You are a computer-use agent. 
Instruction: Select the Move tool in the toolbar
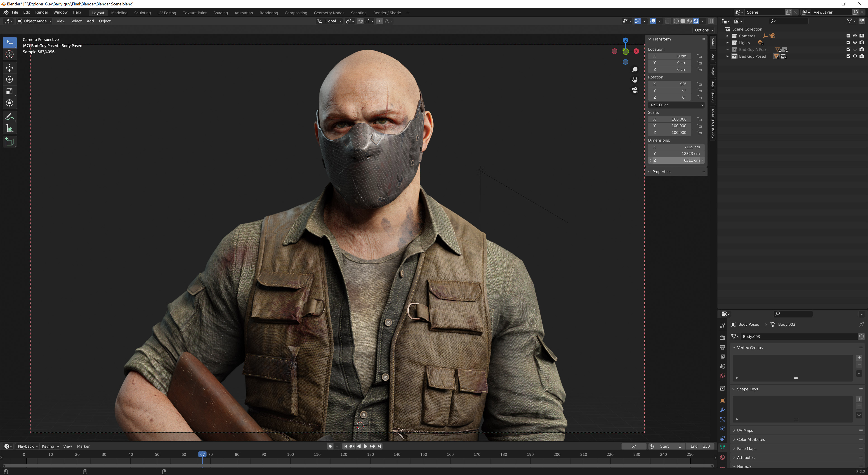(10, 68)
